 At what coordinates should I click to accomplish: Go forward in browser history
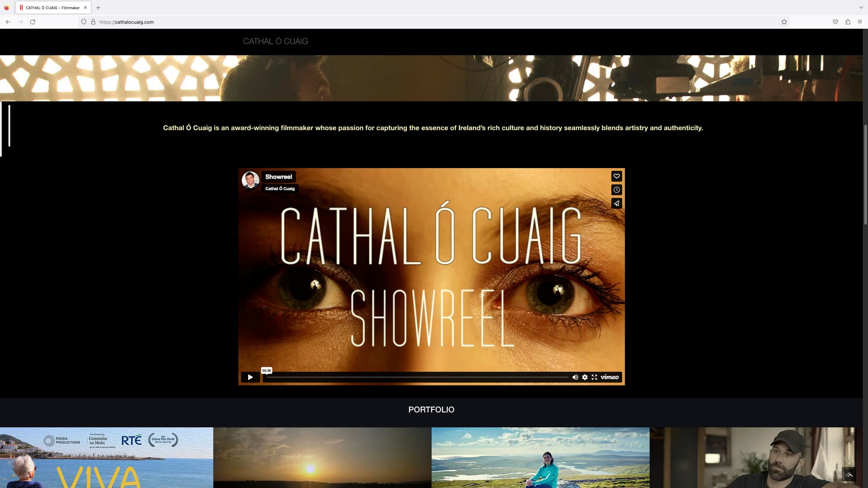[20, 22]
